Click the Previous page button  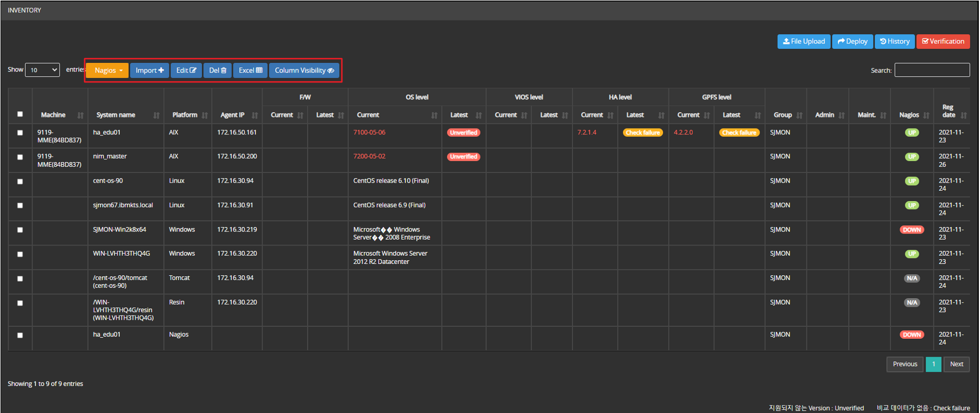[905, 364]
